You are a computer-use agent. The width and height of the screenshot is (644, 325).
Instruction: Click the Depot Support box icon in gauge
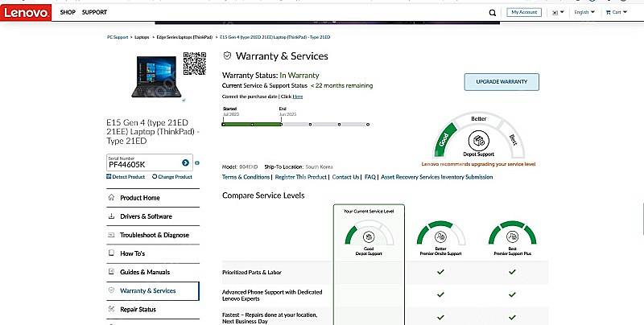(x=478, y=141)
